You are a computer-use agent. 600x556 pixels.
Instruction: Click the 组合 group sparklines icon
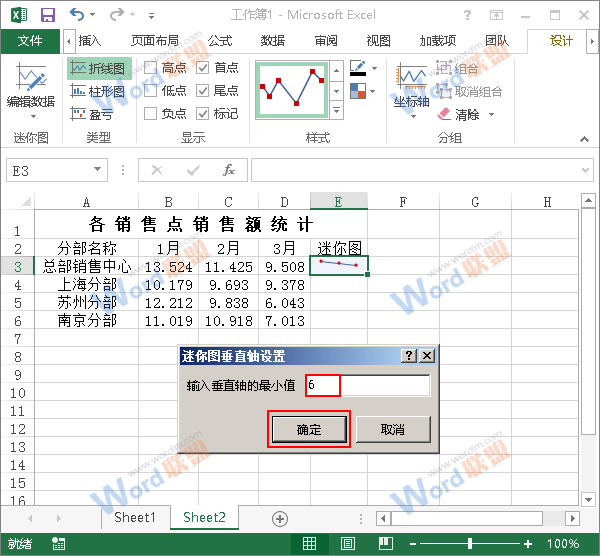[443, 68]
